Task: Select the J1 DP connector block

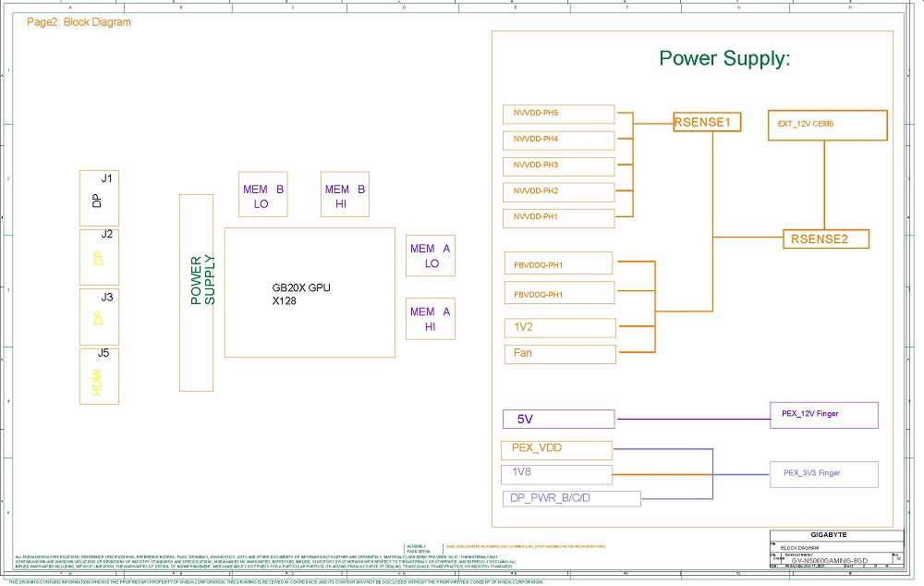Action: point(99,196)
